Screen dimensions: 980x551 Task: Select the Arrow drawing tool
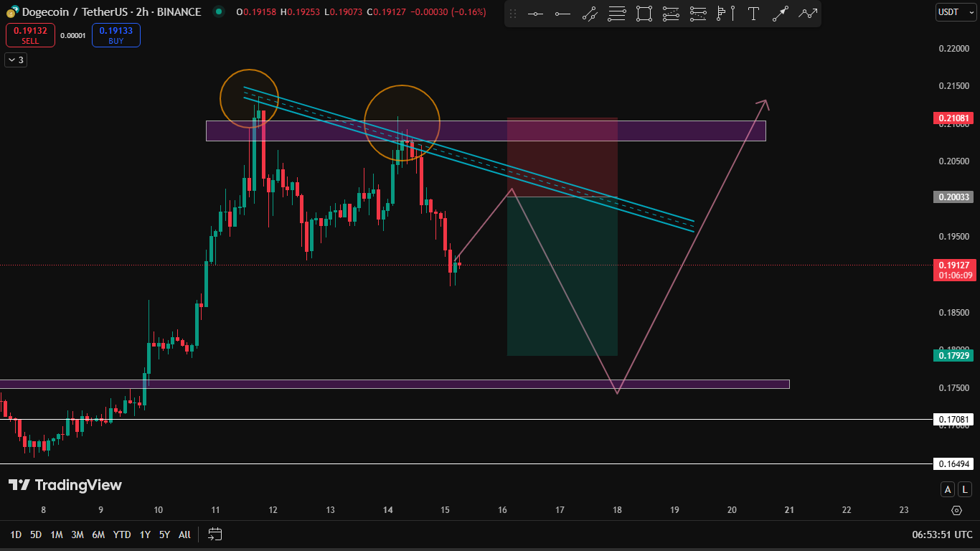point(781,14)
